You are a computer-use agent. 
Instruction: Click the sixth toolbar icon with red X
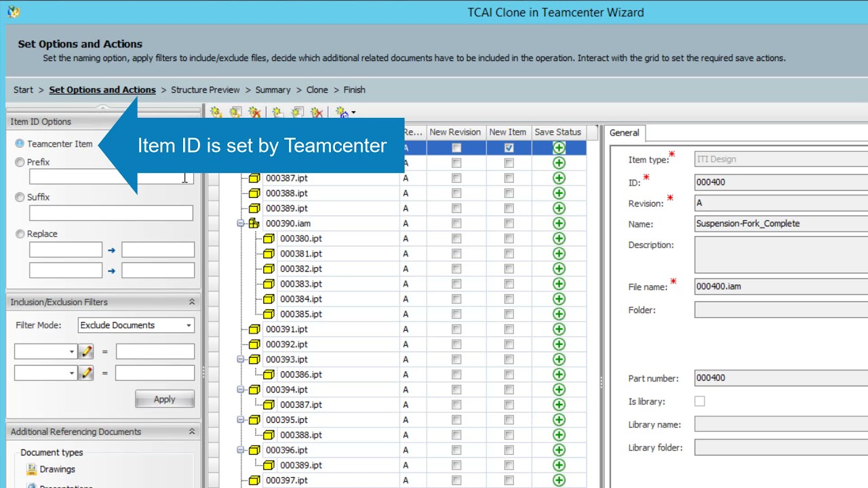316,113
